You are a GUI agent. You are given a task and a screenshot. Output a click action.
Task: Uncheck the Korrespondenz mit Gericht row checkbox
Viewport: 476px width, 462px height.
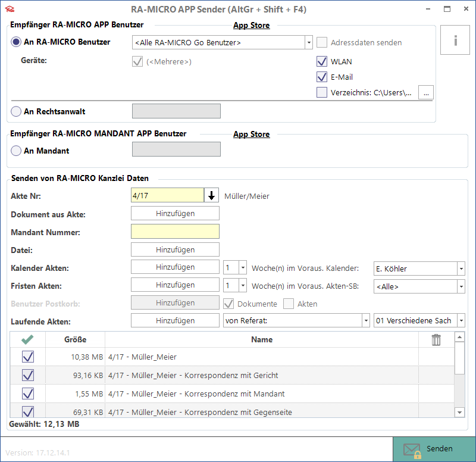(x=28, y=375)
